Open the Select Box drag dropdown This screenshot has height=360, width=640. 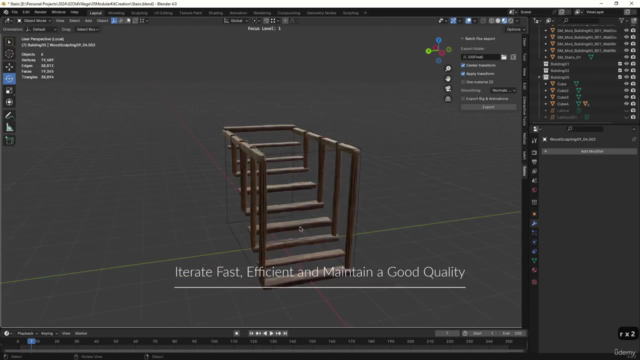tap(87, 29)
